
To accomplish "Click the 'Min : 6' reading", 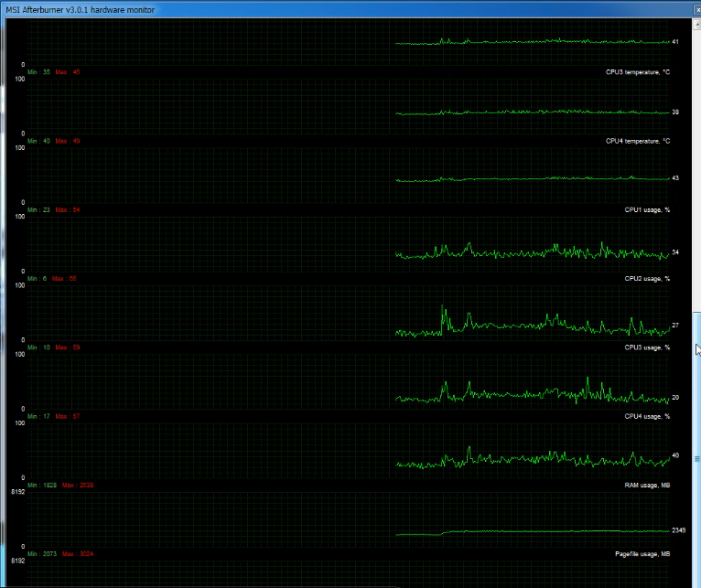I will (x=38, y=278).
